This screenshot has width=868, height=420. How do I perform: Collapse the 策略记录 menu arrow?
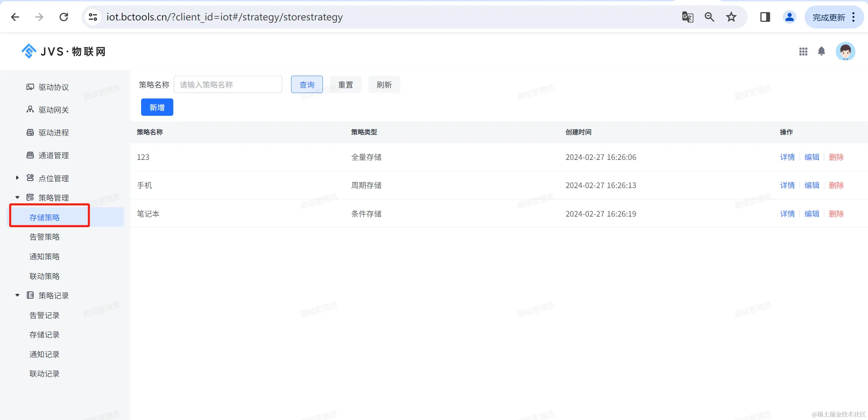tap(17, 295)
